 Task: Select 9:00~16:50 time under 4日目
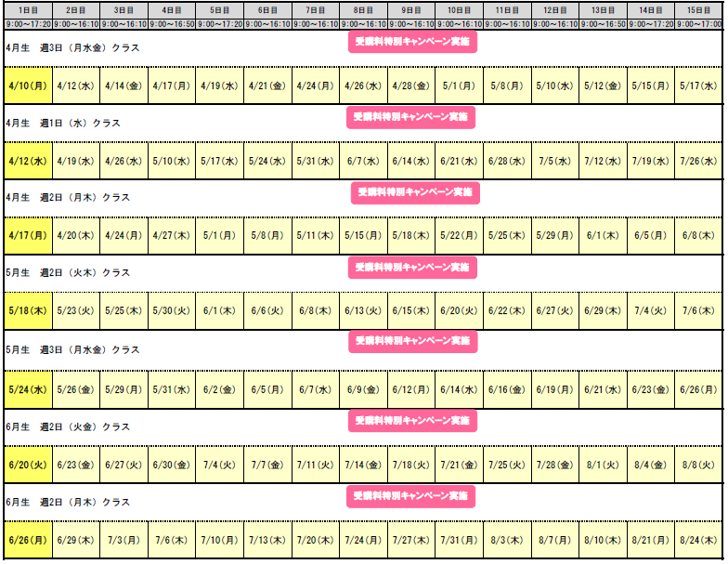tap(172, 24)
